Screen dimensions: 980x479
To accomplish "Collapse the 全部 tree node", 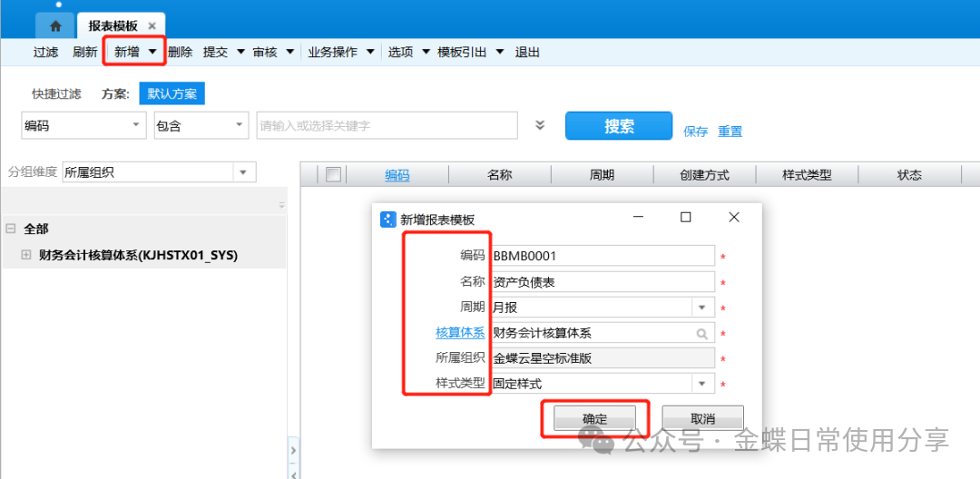I will tap(10, 230).
